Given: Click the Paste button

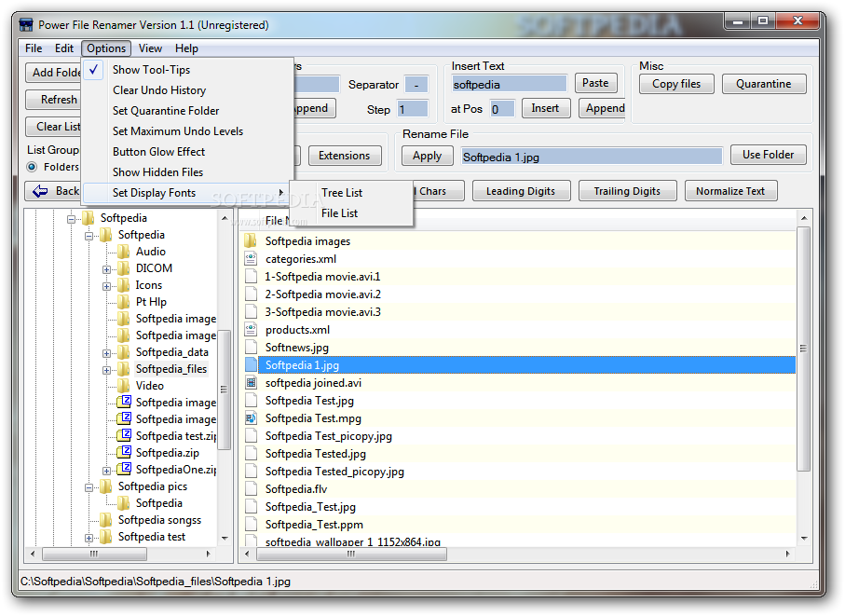Looking at the screenshot, I should (x=595, y=83).
